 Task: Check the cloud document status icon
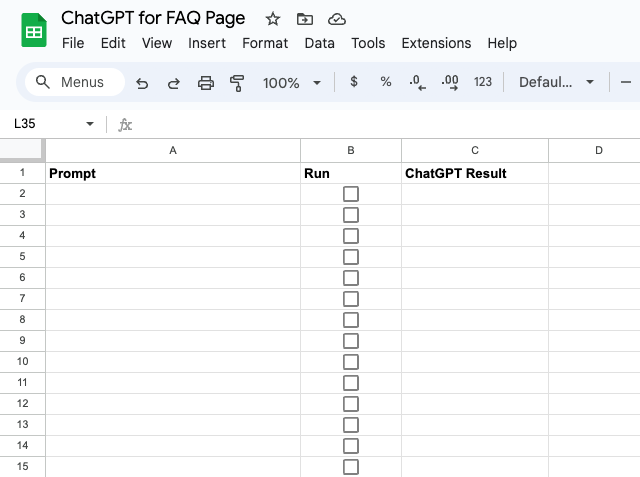click(337, 19)
